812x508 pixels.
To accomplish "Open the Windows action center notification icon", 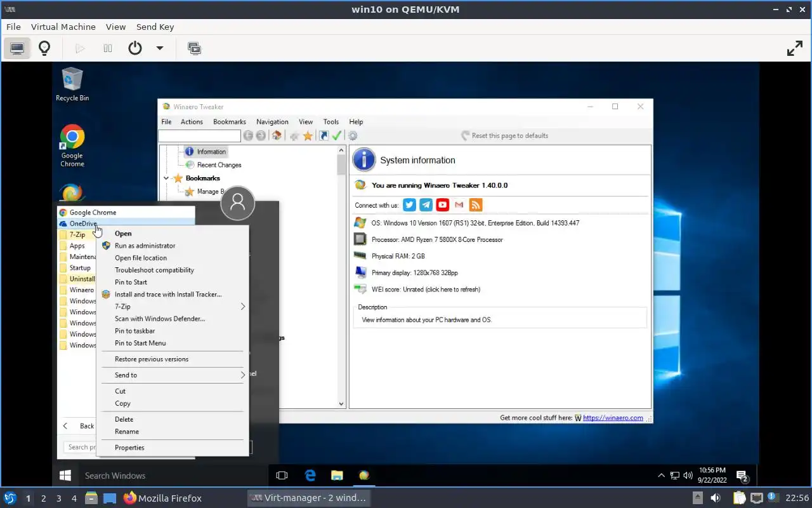I will click(742, 476).
